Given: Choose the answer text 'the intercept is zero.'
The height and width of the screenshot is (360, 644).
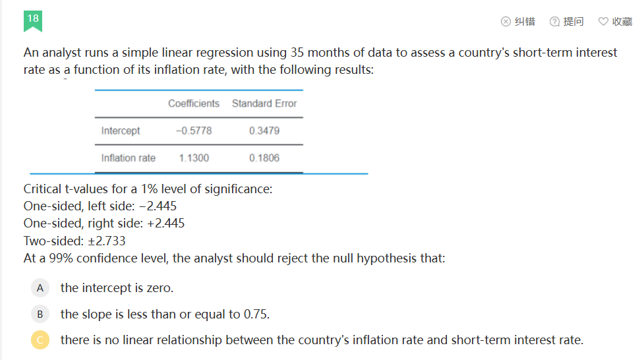Looking at the screenshot, I should pos(117,288).
